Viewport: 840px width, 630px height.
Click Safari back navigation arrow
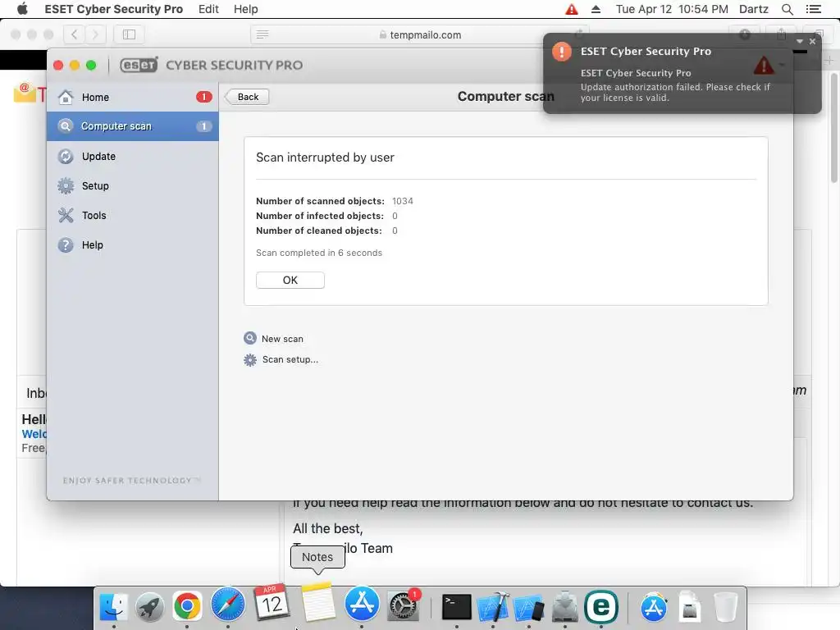tap(74, 34)
